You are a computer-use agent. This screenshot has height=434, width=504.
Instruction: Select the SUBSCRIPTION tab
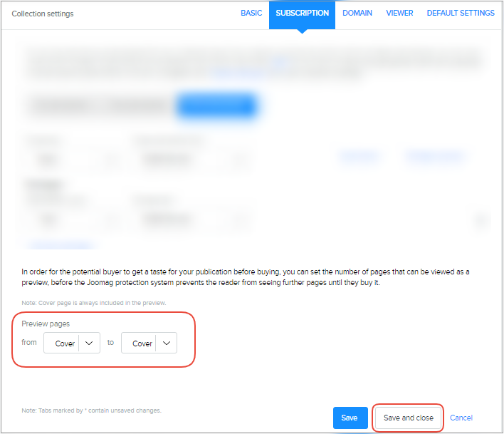tap(302, 13)
